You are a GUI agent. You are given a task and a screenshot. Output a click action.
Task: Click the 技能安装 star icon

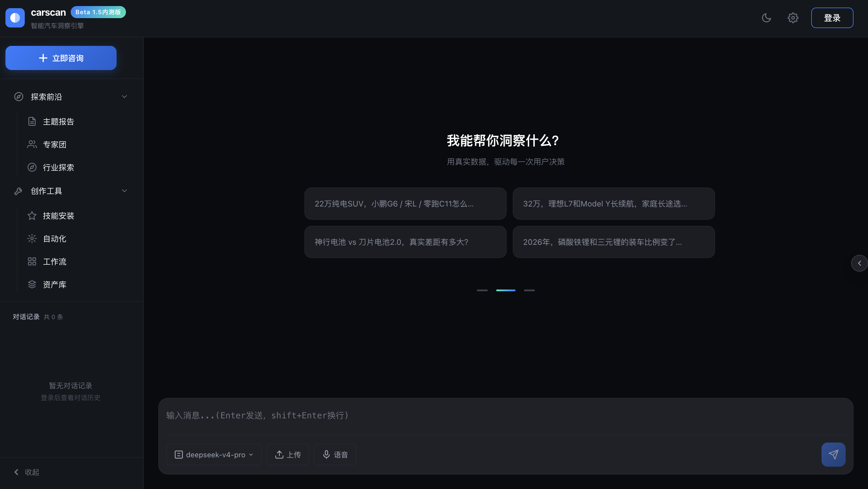click(32, 216)
